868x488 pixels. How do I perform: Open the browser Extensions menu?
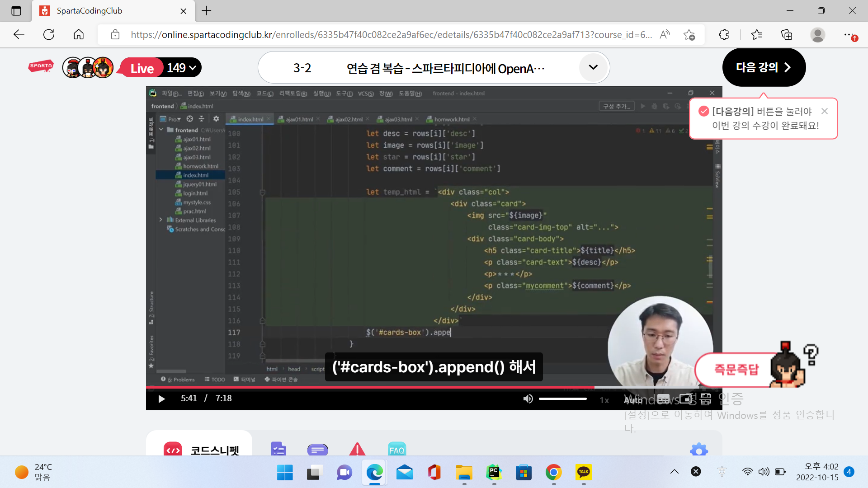point(724,34)
